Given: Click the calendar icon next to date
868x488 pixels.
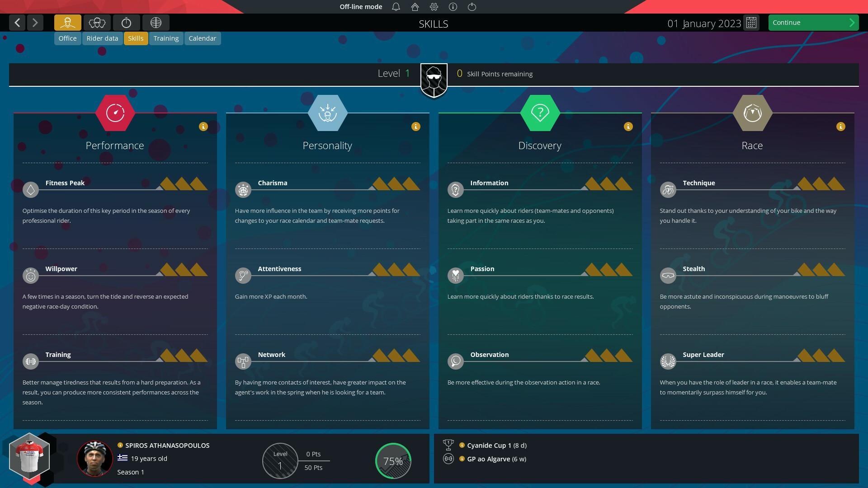Looking at the screenshot, I should 752,23.
